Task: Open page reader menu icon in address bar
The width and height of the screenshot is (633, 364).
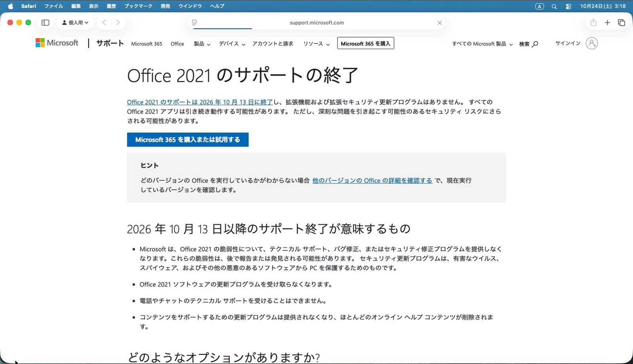Action: click(x=194, y=23)
